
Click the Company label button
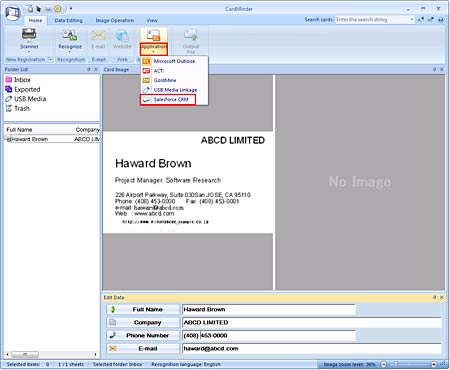coord(143,322)
